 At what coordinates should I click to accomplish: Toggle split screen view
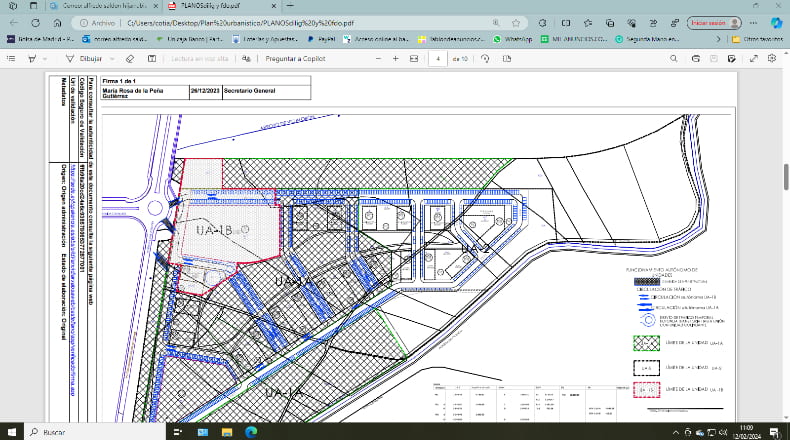coord(566,23)
